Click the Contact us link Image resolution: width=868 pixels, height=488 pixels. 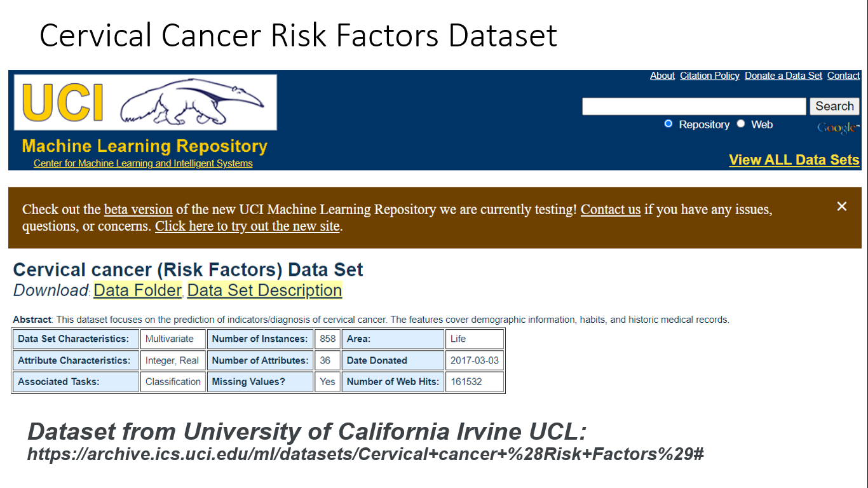point(610,209)
